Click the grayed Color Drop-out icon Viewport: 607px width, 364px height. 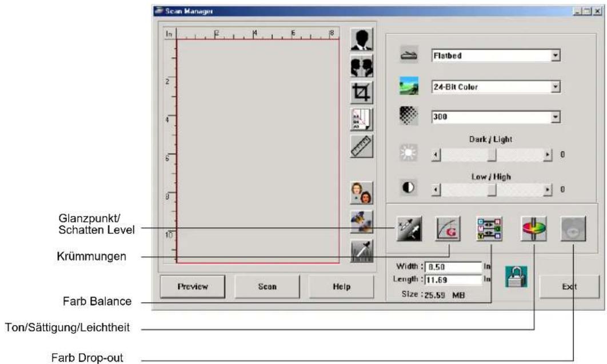573,229
